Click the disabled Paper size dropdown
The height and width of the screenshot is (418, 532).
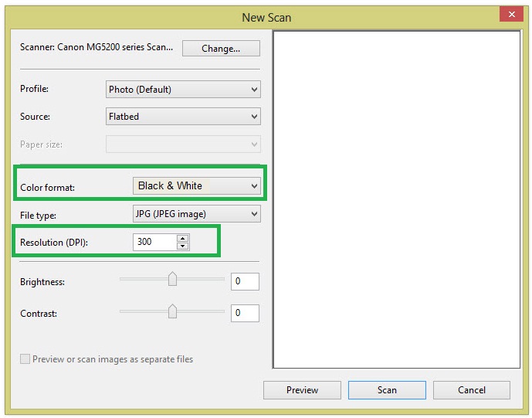coord(183,144)
